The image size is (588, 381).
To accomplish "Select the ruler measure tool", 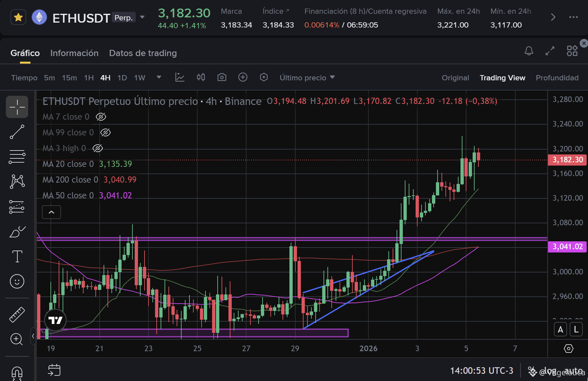I will (x=17, y=315).
